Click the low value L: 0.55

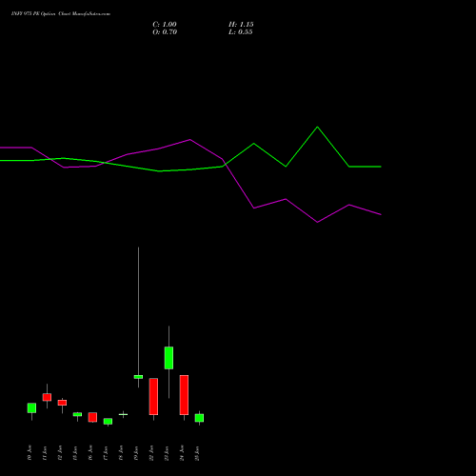241,32
